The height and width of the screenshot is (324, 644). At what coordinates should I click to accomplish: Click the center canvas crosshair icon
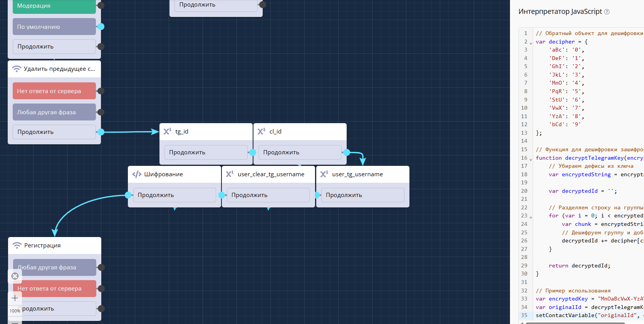pyautogui.click(x=15, y=276)
